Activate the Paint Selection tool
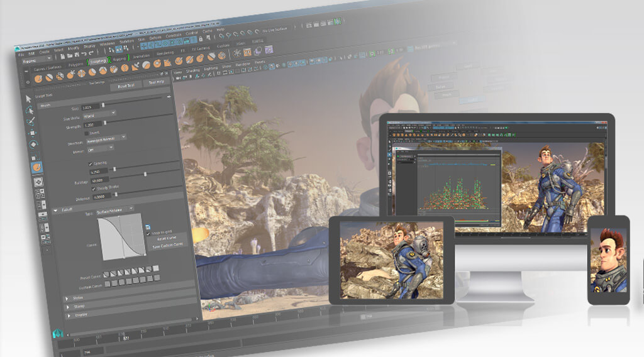 pyautogui.click(x=31, y=122)
